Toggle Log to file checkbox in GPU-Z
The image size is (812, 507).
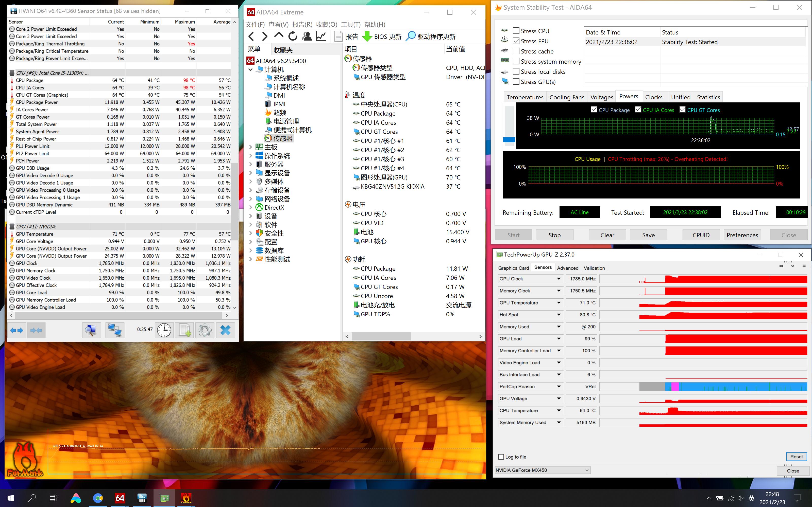coord(501,457)
